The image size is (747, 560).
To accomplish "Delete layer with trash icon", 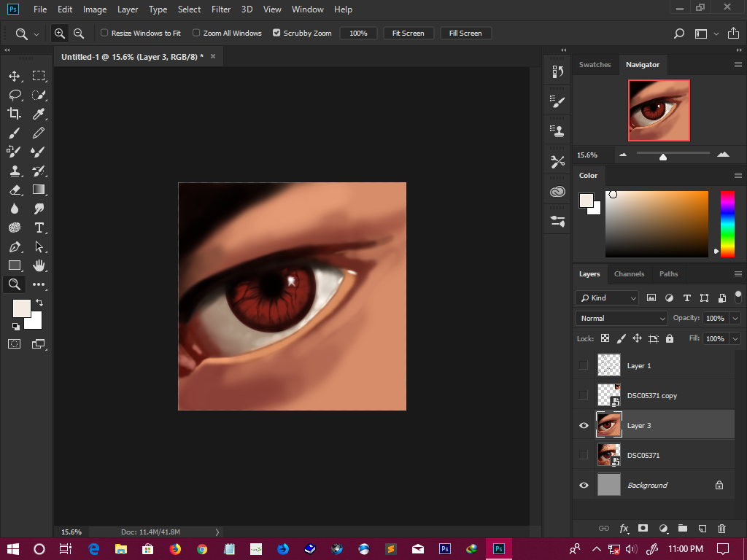I will [x=721, y=528].
